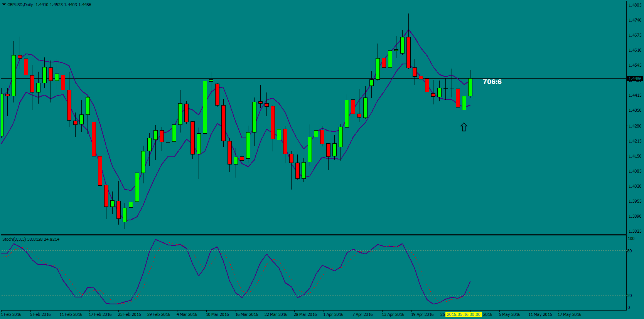This screenshot has width=644, height=319.
Task: Click the 5 Feb 2016 date label
Action: (x=40, y=314)
